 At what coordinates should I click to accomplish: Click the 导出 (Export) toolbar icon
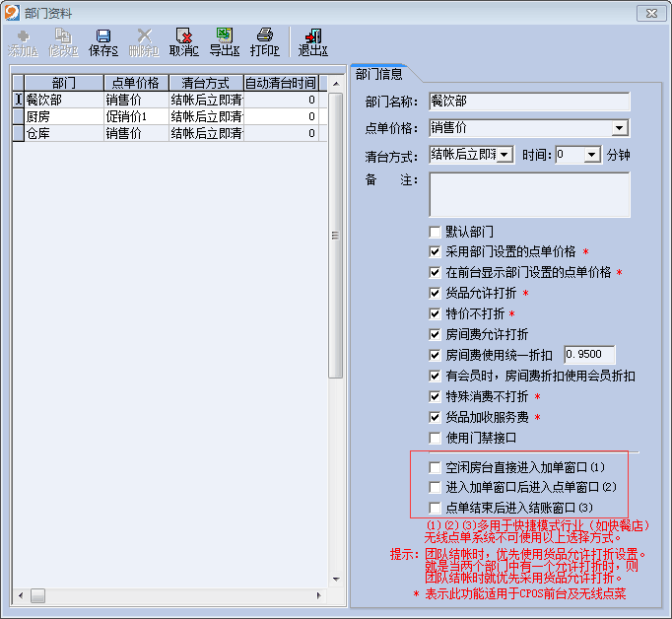224,41
